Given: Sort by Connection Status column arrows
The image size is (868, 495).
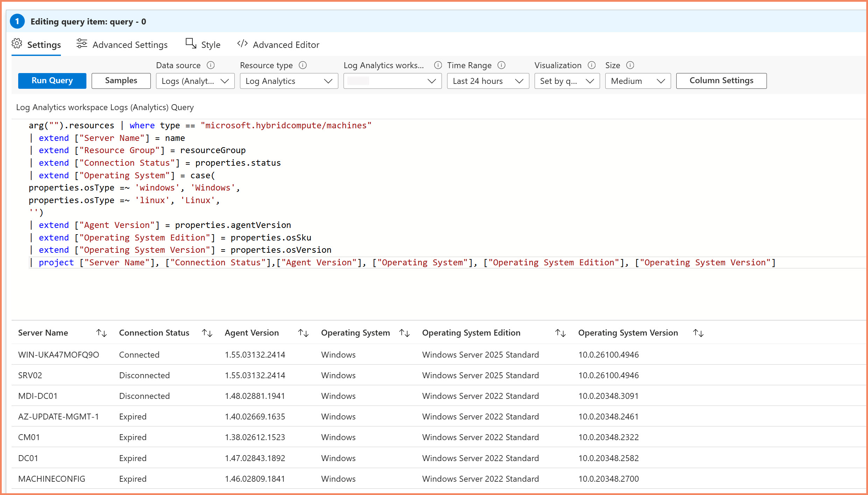Looking at the screenshot, I should 207,333.
